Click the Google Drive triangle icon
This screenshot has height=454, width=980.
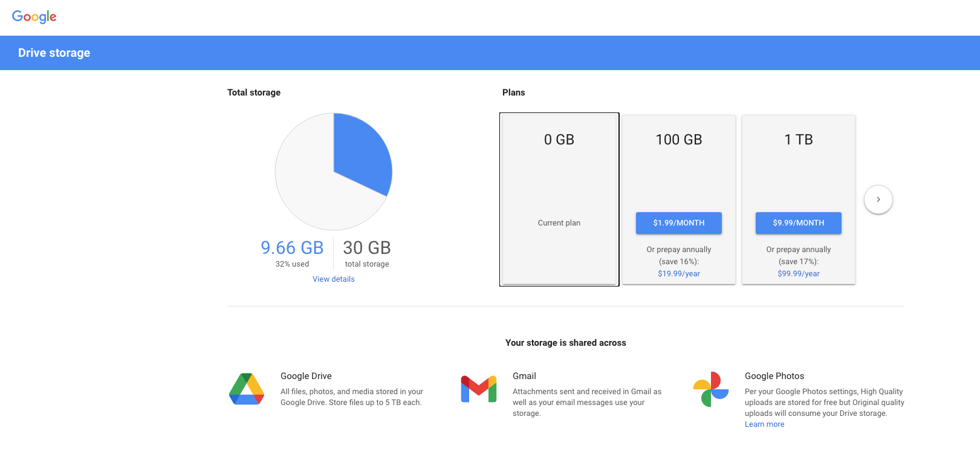[x=247, y=389]
